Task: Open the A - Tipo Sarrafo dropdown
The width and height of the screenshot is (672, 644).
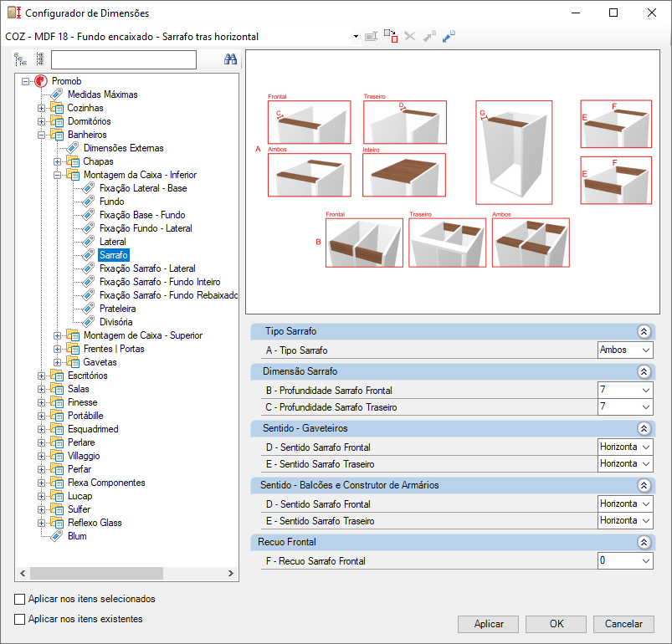Action: [625, 350]
